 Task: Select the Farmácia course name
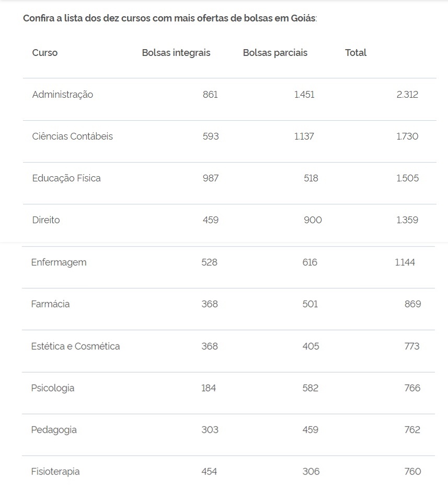(x=50, y=304)
